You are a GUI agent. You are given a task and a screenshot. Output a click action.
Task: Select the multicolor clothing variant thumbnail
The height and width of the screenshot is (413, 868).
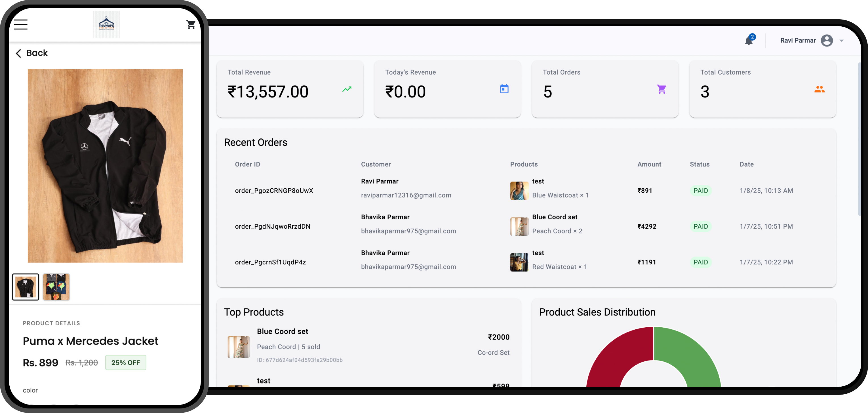[56, 287]
